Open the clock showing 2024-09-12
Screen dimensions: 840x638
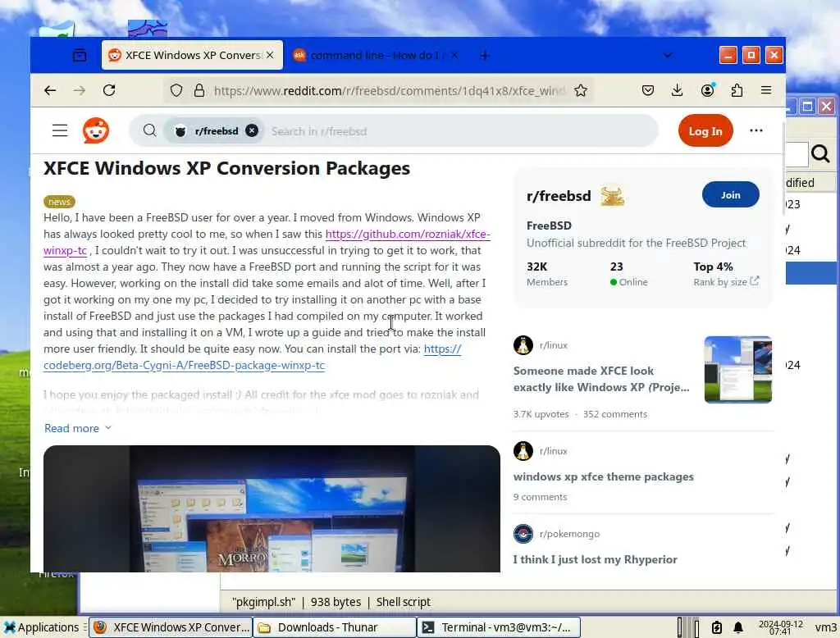(x=781, y=627)
